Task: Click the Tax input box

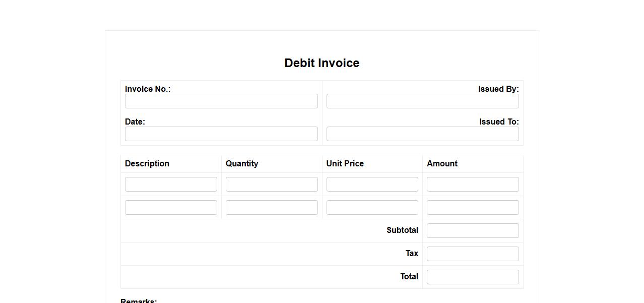Action: tap(473, 254)
